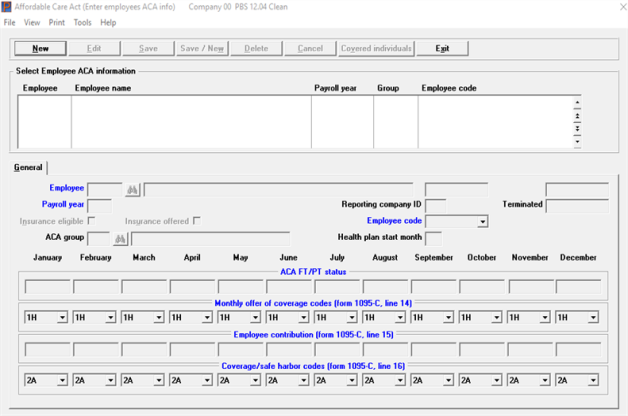Open the Tools menu
The width and height of the screenshot is (628, 416).
tap(82, 22)
